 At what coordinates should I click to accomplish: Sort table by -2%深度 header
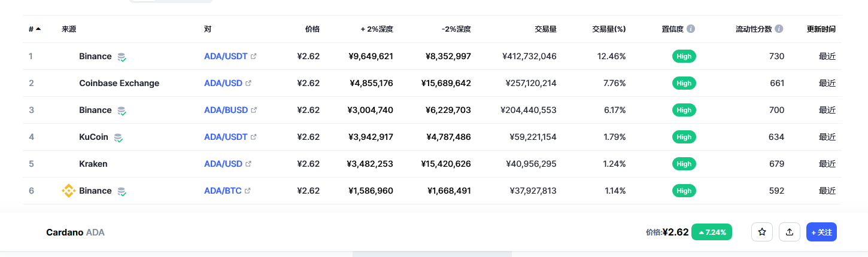[x=456, y=29]
